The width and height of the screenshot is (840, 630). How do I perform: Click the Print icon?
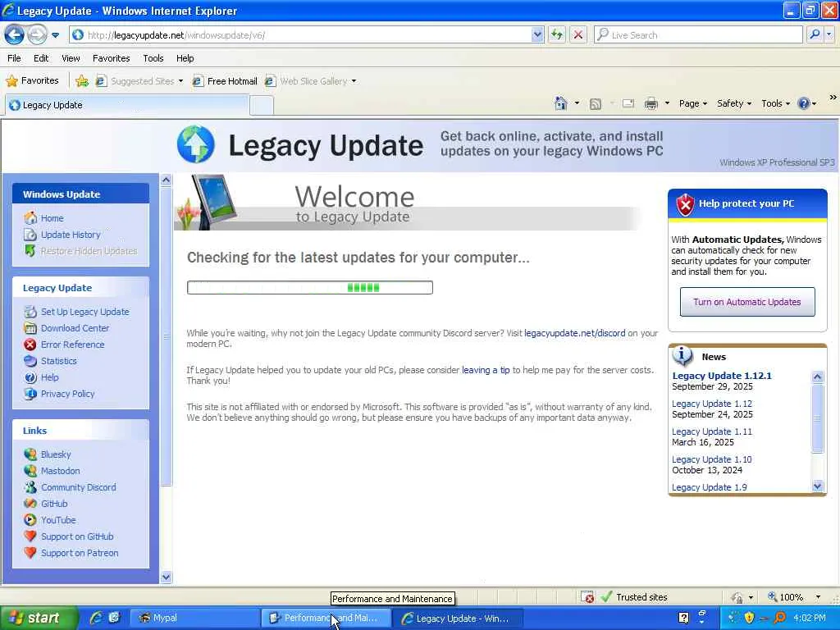pyautogui.click(x=651, y=103)
